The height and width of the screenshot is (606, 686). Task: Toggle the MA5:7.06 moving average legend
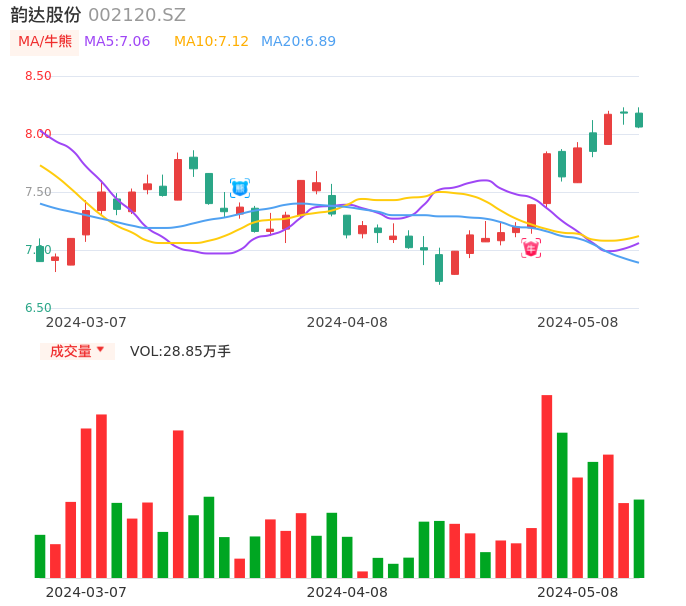[117, 42]
